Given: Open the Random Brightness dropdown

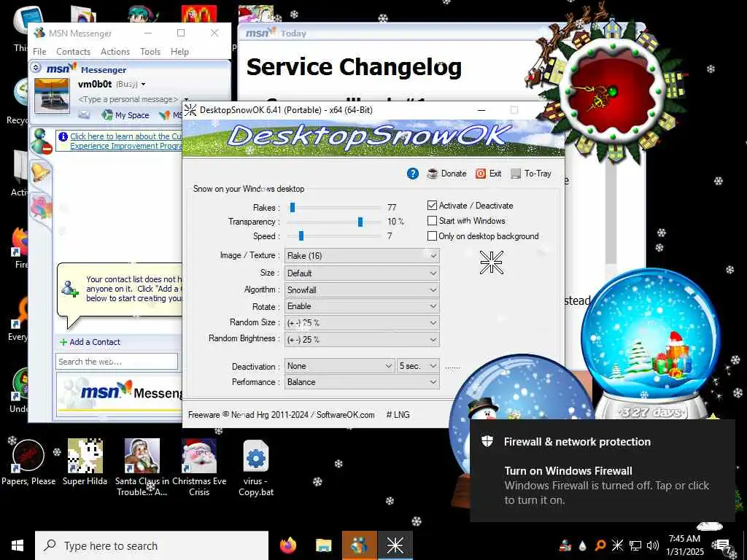Looking at the screenshot, I should point(362,340).
